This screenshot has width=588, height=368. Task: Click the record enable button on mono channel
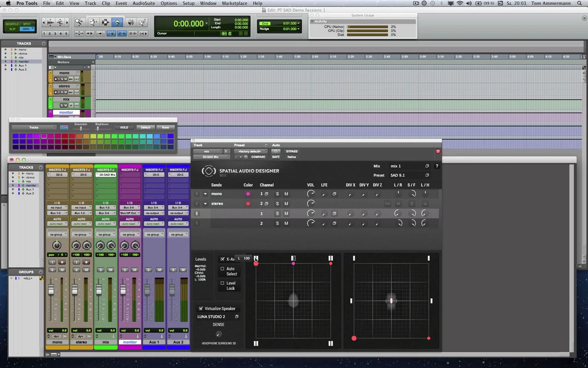(62, 262)
